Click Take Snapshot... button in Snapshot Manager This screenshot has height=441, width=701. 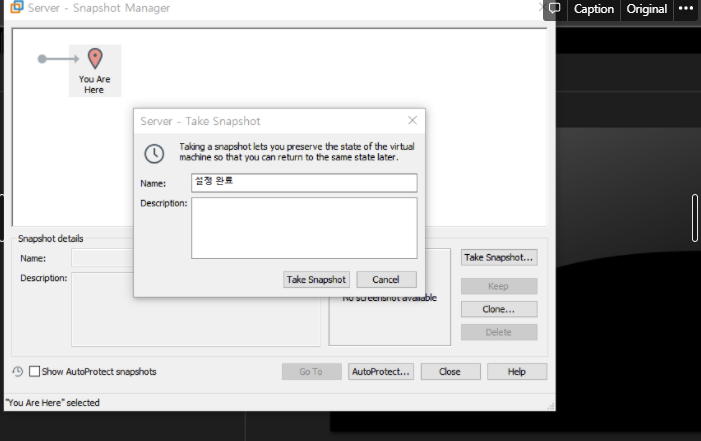click(499, 257)
